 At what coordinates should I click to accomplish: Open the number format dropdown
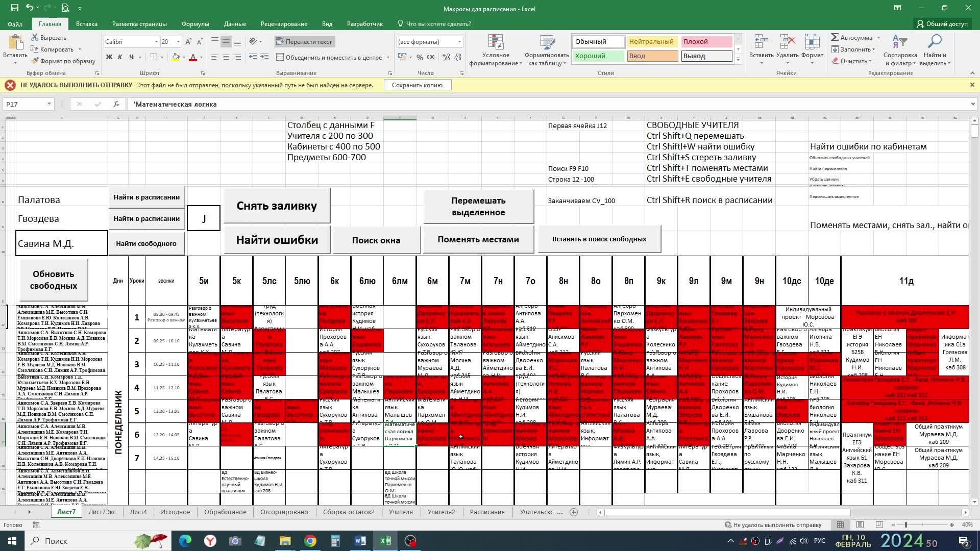459,42
